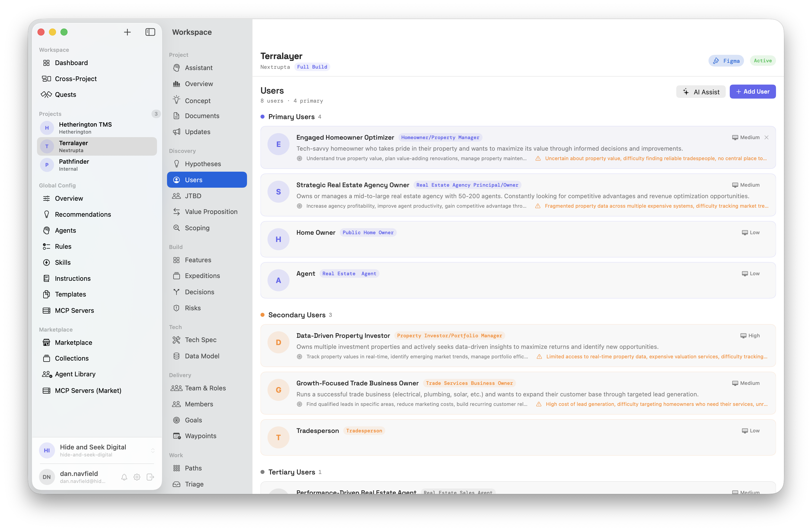This screenshot has height=531, width=812.
Task: Collapse the Secondary Users section header
Action: click(296, 315)
